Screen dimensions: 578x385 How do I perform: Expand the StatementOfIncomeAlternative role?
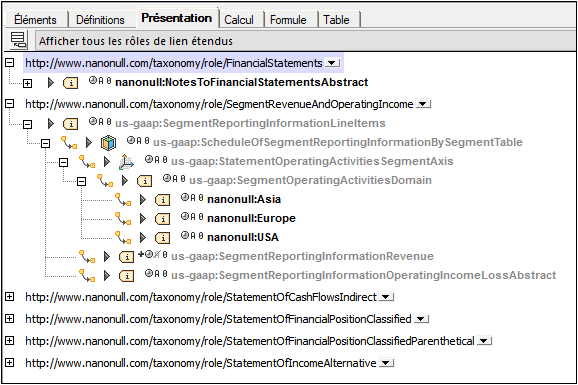[10, 363]
